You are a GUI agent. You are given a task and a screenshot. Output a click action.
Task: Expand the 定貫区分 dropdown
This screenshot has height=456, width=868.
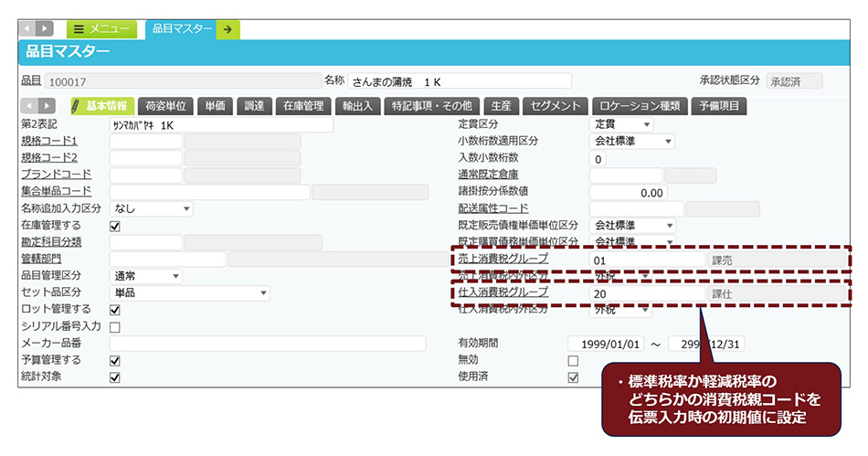click(x=621, y=124)
